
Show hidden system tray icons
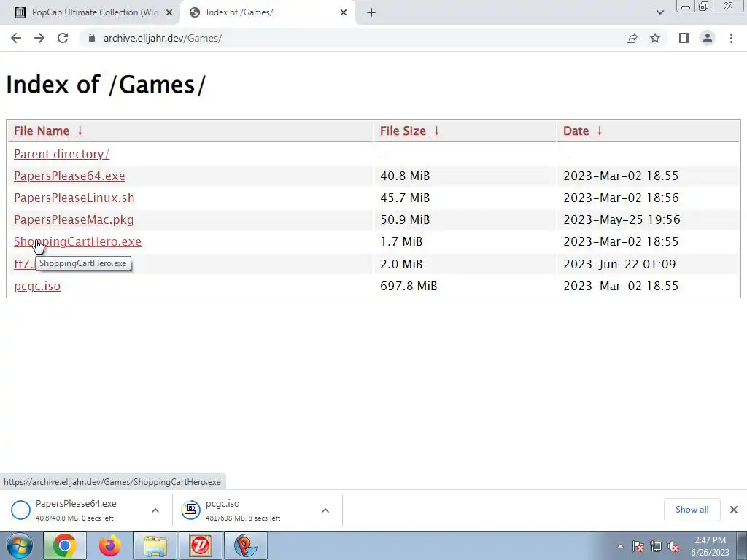click(x=620, y=547)
